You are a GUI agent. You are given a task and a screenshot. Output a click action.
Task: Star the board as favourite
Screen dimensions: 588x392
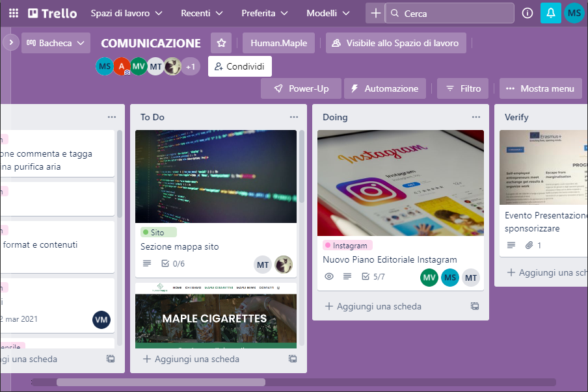click(x=221, y=43)
